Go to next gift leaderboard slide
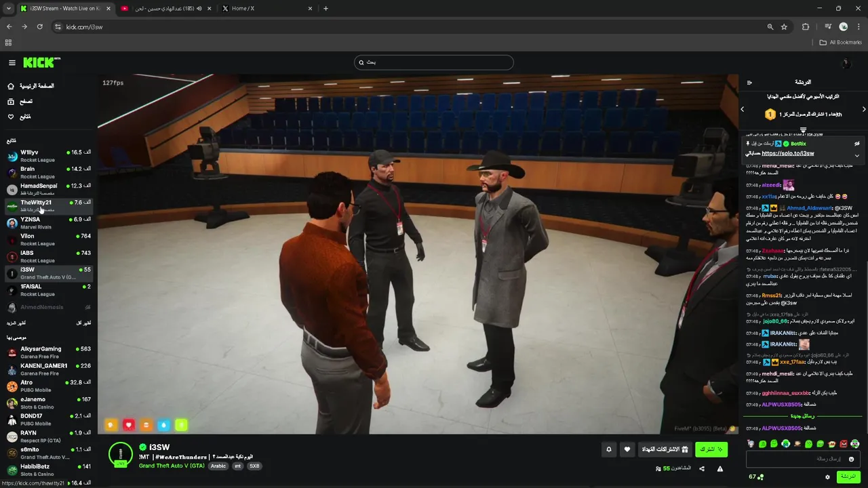This screenshot has height=488, width=868. [864, 109]
